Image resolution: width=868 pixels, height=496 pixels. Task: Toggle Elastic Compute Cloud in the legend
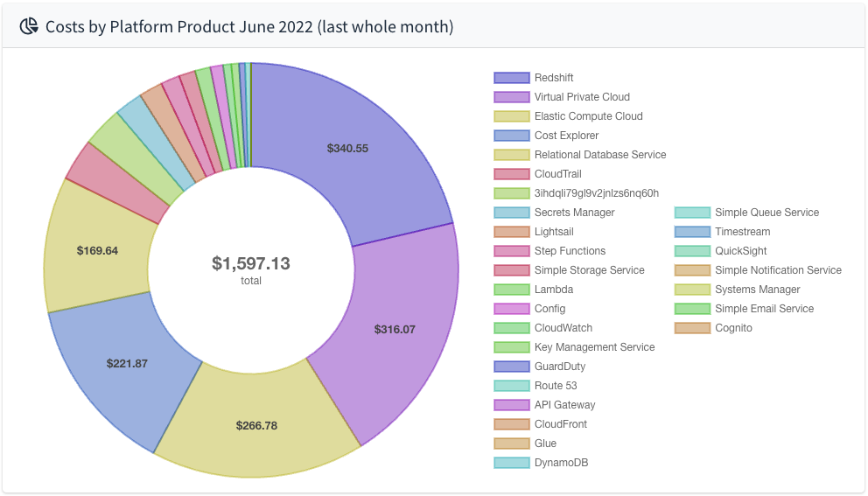pos(588,116)
